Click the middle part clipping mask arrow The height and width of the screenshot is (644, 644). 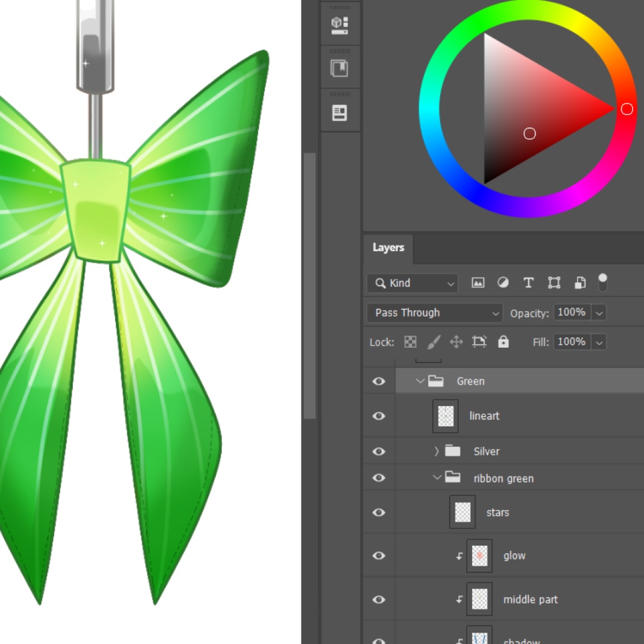click(459, 599)
